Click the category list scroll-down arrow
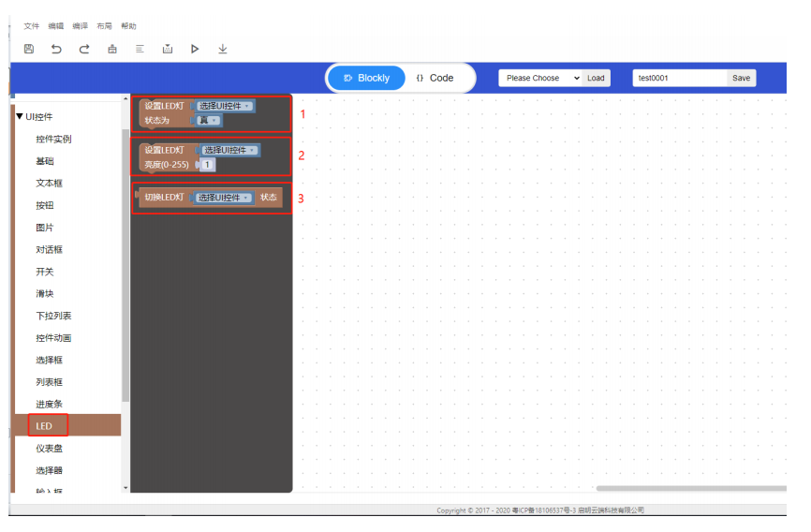 click(125, 487)
